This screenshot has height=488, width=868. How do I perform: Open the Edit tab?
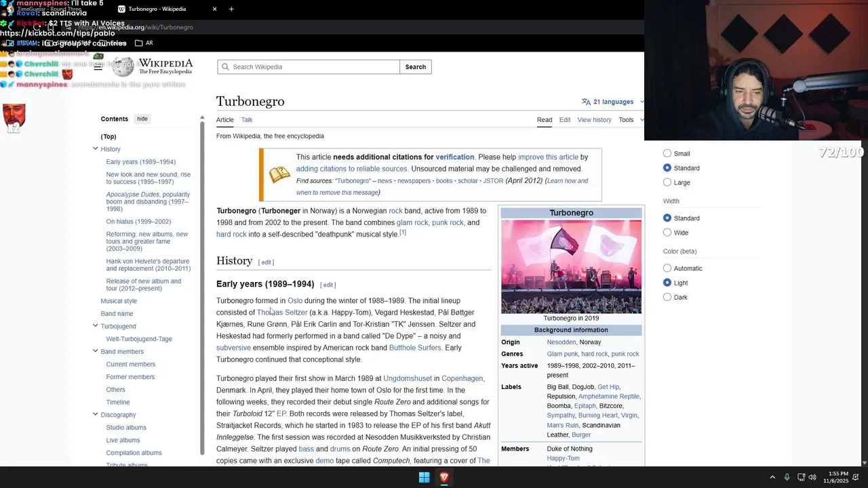point(565,120)
